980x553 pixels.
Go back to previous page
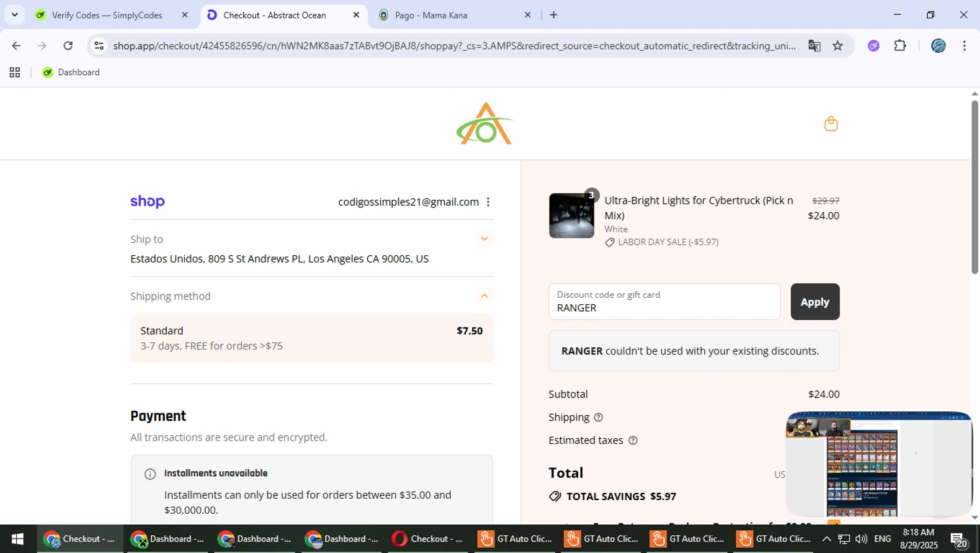tap(16, 46)
